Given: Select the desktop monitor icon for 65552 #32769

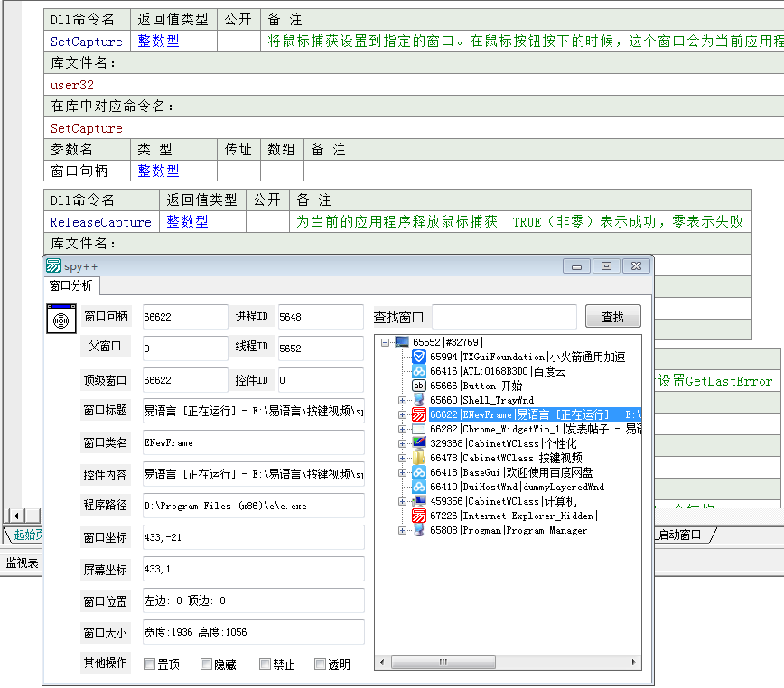Looking at the screenshot, I should 402,342.
